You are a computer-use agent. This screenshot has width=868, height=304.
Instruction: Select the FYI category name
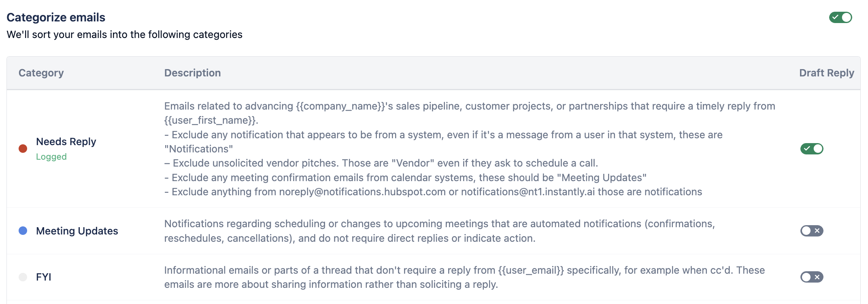pos(44,277)
